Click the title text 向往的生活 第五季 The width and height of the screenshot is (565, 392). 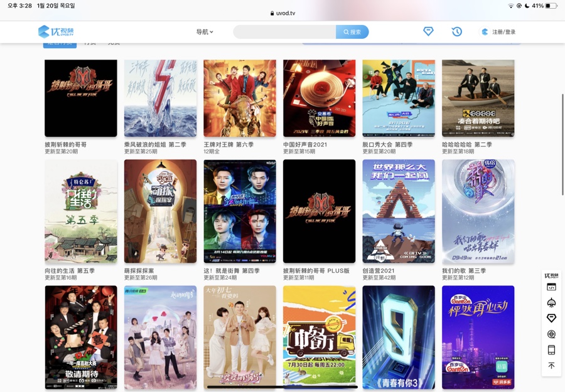pyautogui.click(x=70, y=271)
